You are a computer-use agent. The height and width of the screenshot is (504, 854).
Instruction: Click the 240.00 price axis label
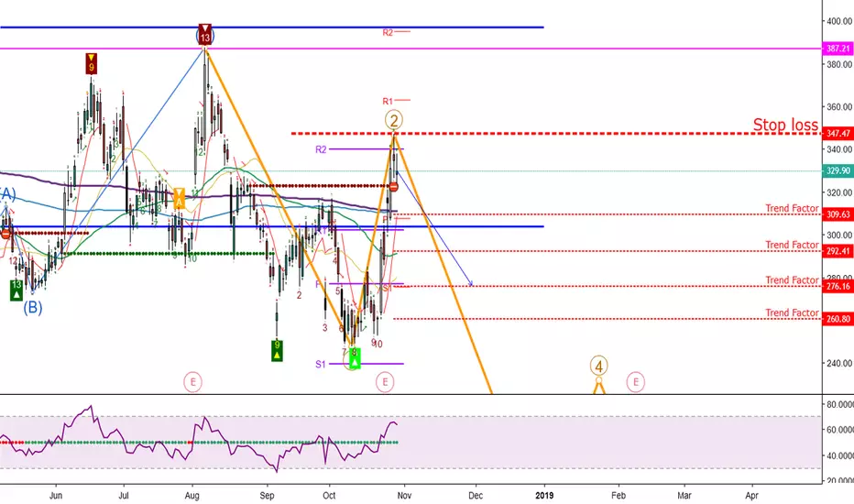tap(840, 363)
